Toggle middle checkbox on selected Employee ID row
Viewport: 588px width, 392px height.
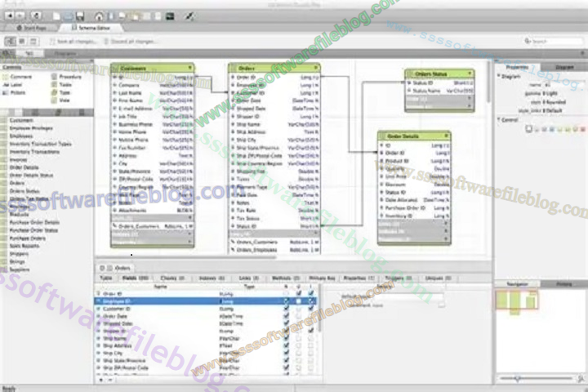299,301
